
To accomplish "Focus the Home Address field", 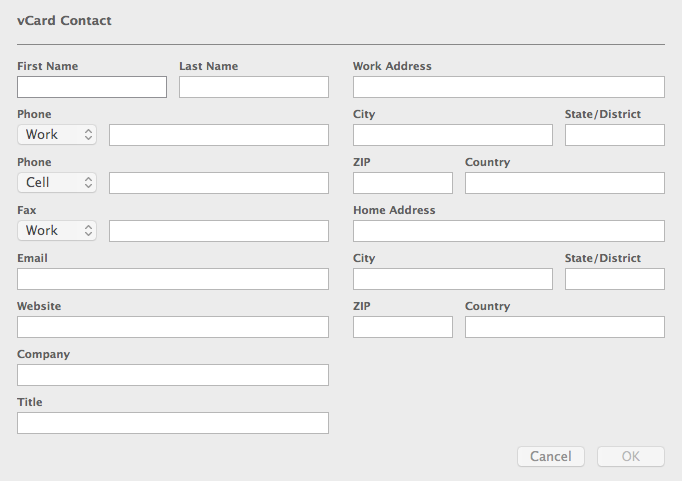I will (x=509, y=231).
